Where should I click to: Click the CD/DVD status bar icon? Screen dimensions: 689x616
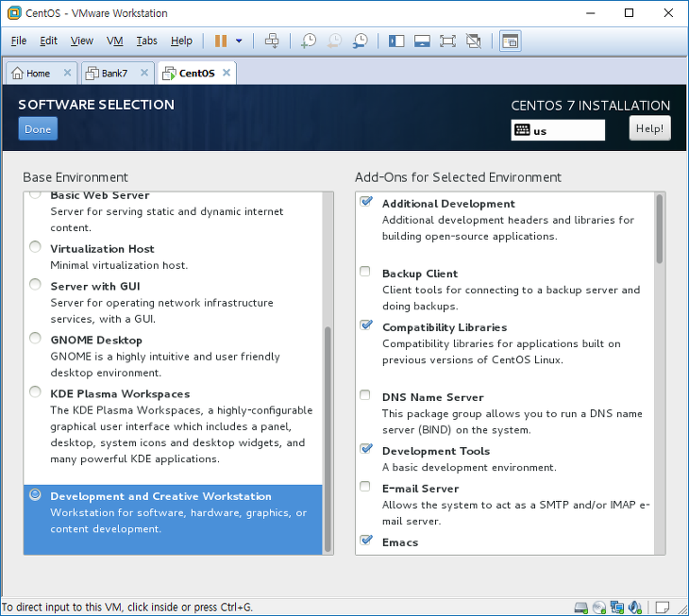point(599,608)
